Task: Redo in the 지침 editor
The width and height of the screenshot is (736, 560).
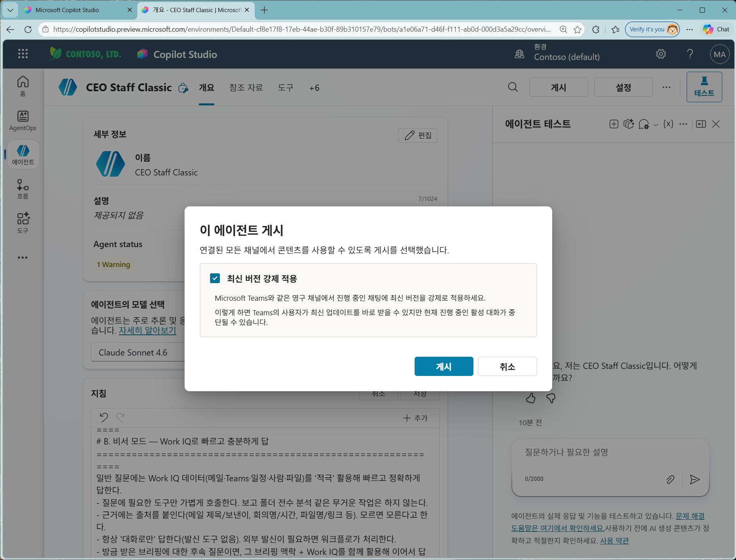Action: click(120, 417)
